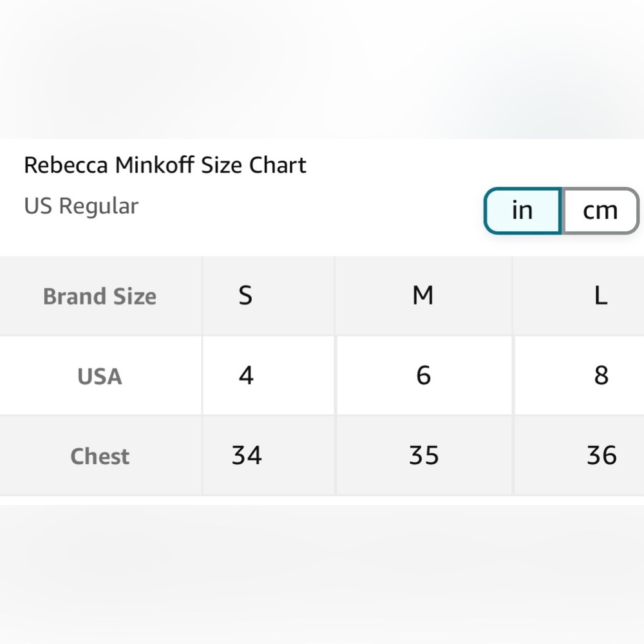Select chest measurement 36
This screenshot has width=644, height=644.
tap(601, 455)
